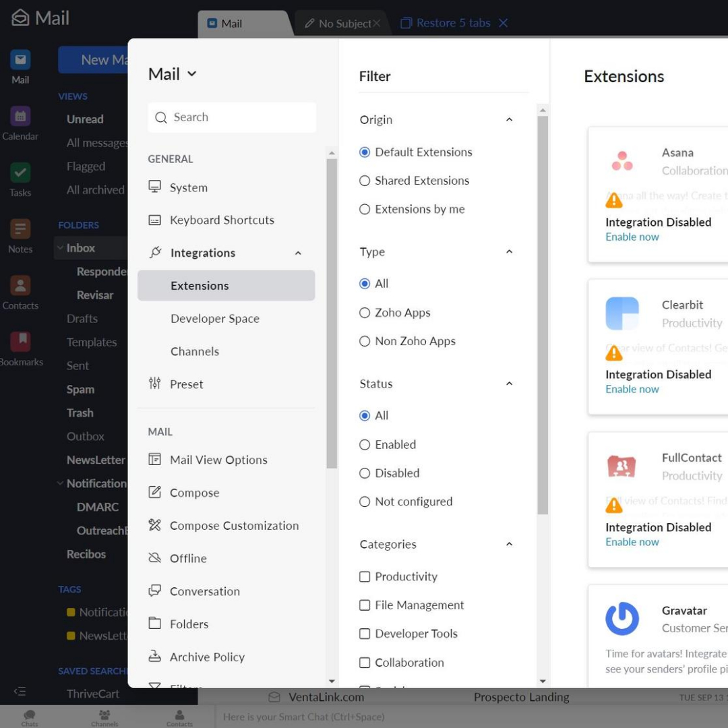Open the Calendar app icon
728x728 pixels.
point(20,116)
